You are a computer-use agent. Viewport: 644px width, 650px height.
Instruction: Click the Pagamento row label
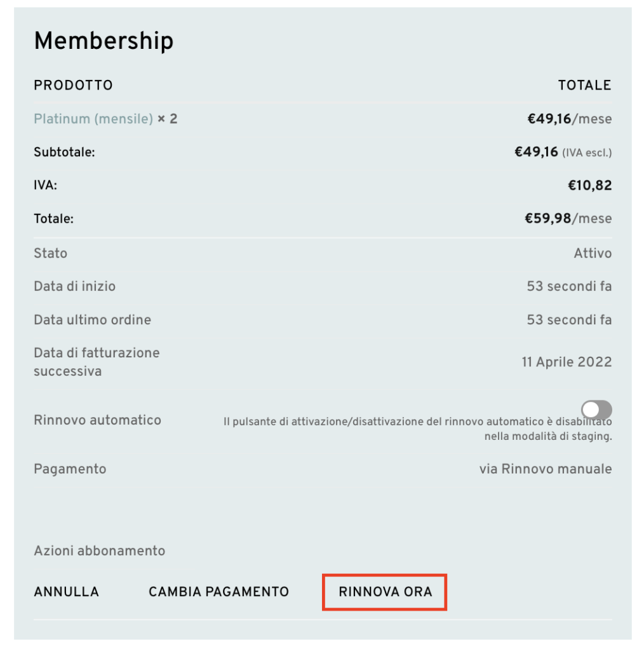coord(70,469)
